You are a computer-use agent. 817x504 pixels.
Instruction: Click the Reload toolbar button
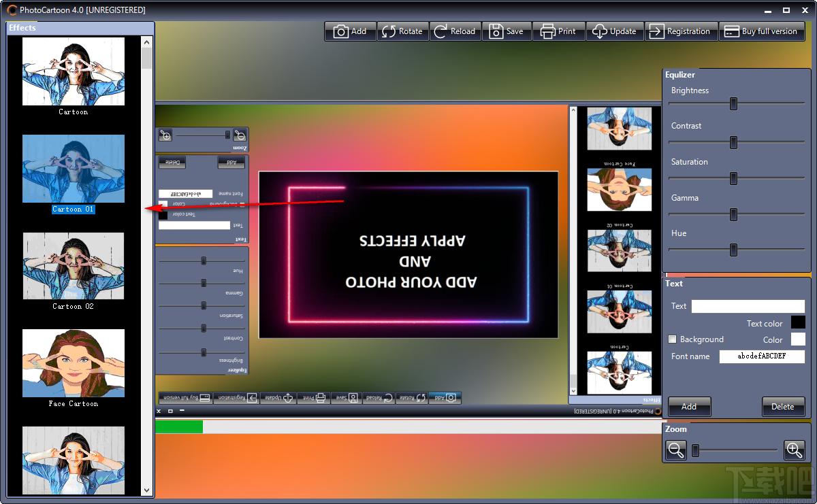(x=455, y=31)
